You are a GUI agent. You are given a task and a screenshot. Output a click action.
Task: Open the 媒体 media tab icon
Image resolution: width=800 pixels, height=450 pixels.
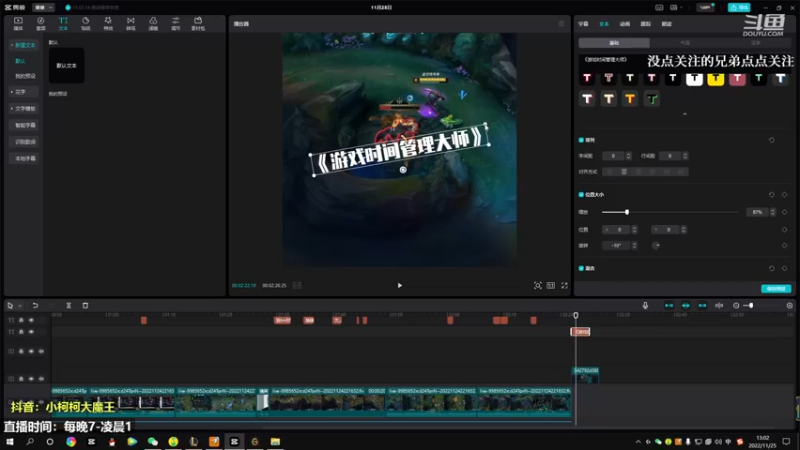tap(18, 23)
